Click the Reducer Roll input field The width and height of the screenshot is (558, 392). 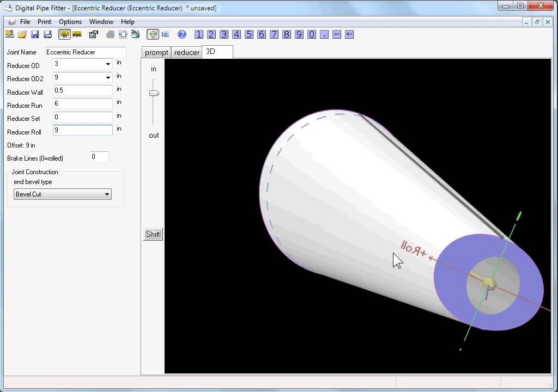point(83,130)
